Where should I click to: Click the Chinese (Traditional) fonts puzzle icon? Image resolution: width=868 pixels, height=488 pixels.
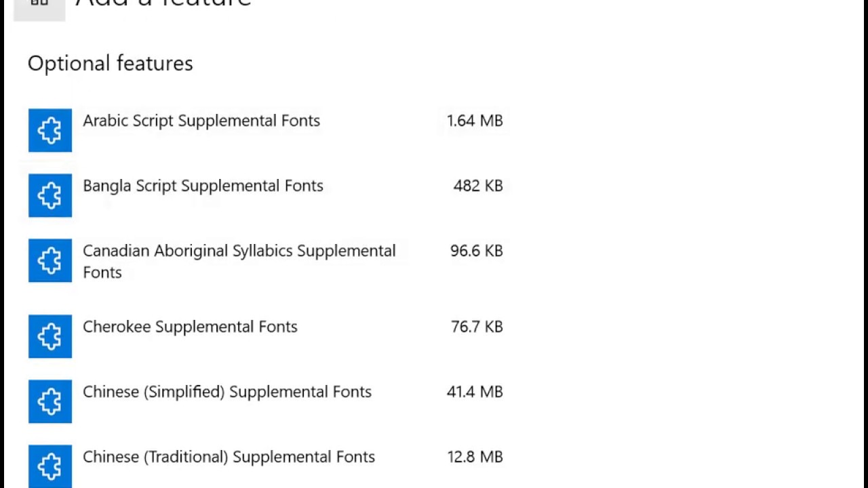50,466
